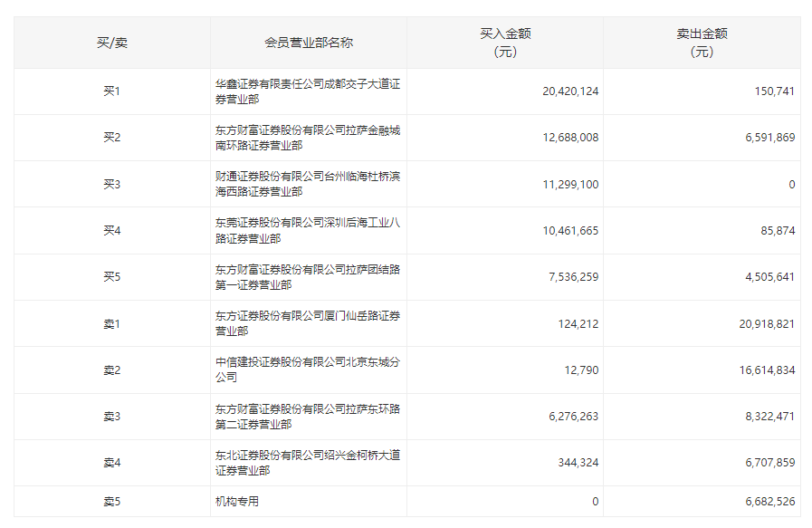
Task: Select the 机构专用 cell
Action: pos(236,501)
